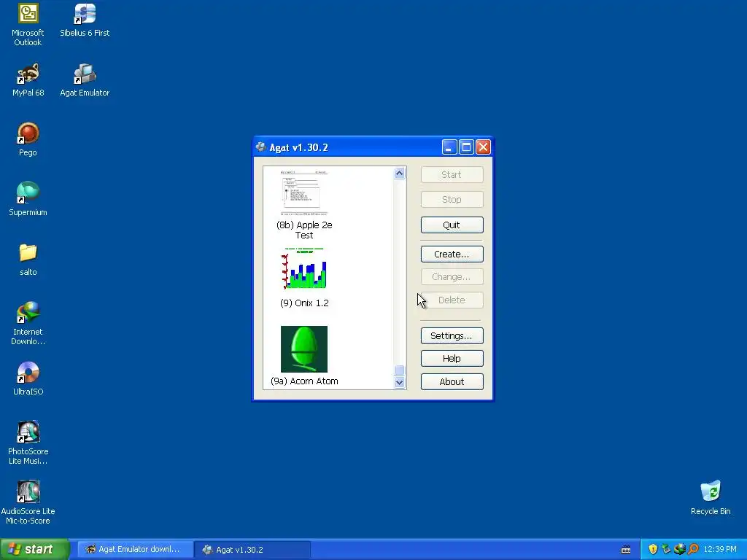Open Settings... in Agat
This screenshot has height=560, width=747.
(x=452, y=335)
